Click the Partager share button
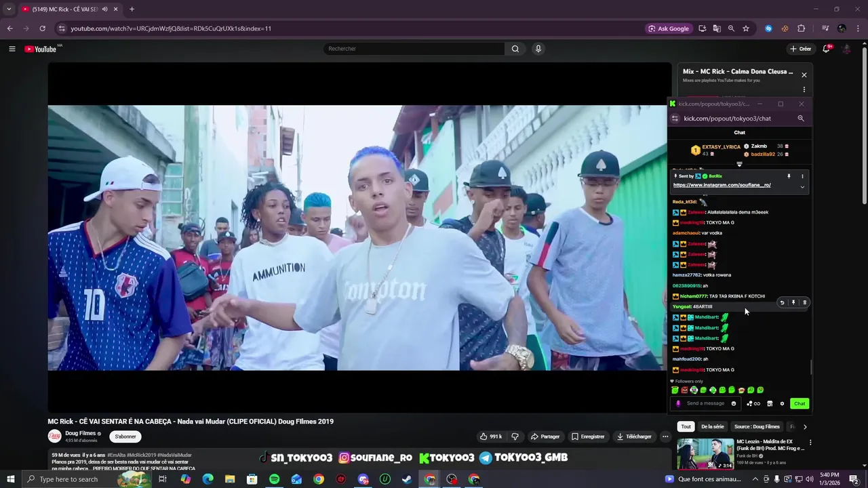Image resolution: width=868 pixels, height=488 pixels. [545, 436]
